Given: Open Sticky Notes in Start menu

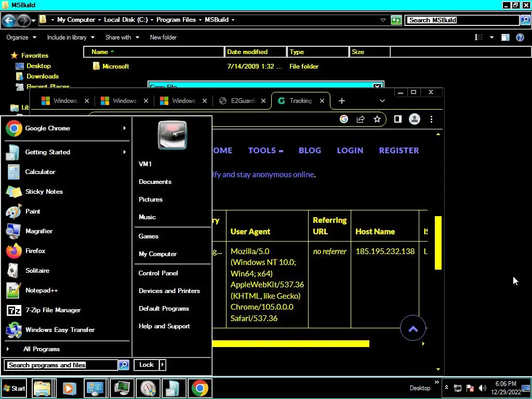Looking at the screenshot, I should pos(66,192).
